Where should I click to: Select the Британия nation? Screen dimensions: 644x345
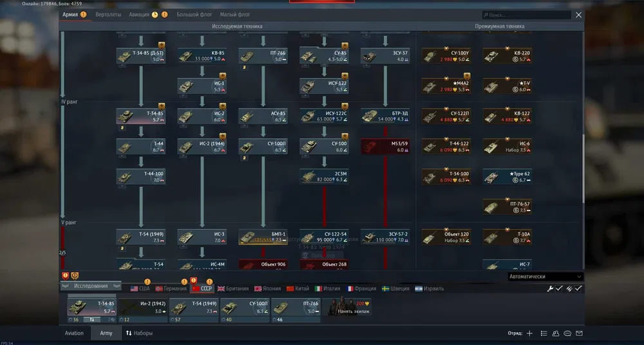pyautogui.click(x=233, y=289)
